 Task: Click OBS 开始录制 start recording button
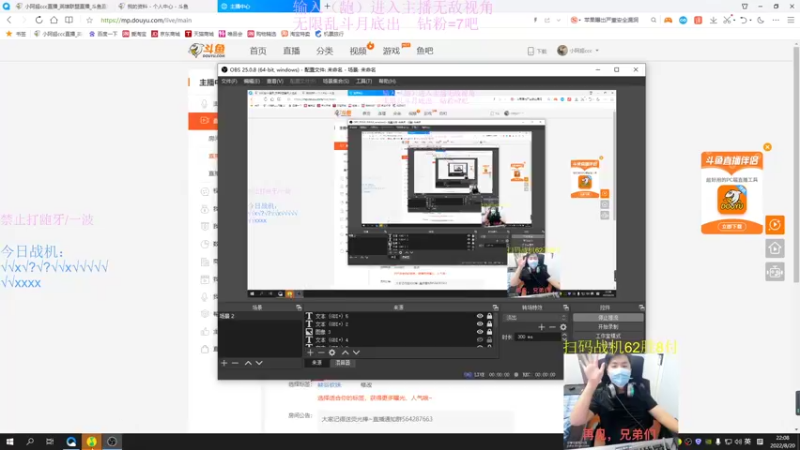pos(608,327)
